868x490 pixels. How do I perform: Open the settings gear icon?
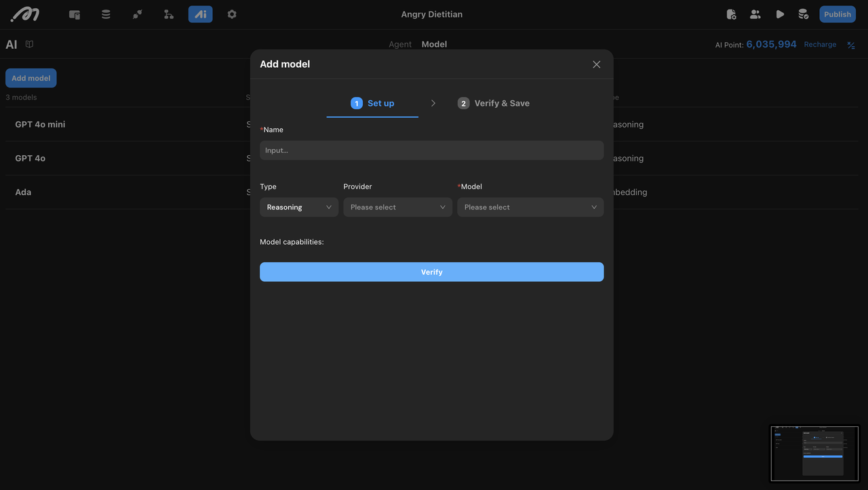pos(232,14)
